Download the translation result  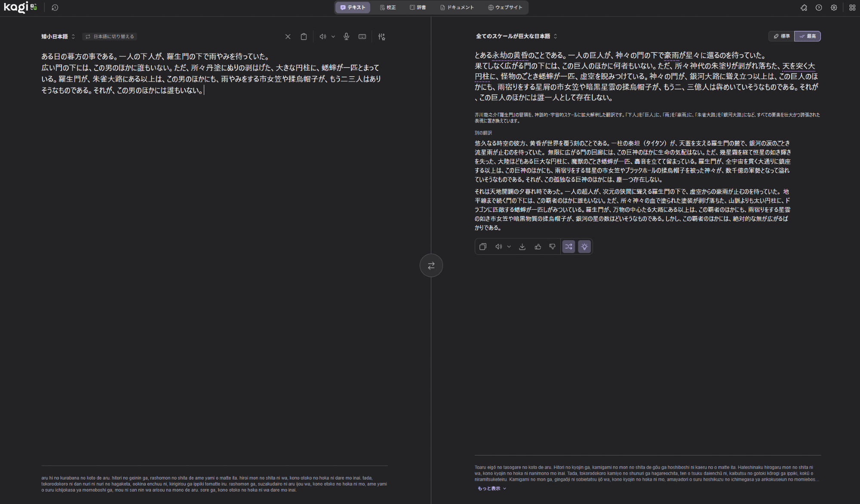[522, 247]
